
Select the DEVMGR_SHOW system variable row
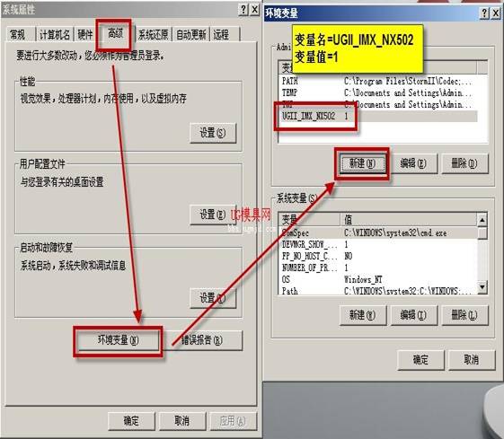pos(377,244)
